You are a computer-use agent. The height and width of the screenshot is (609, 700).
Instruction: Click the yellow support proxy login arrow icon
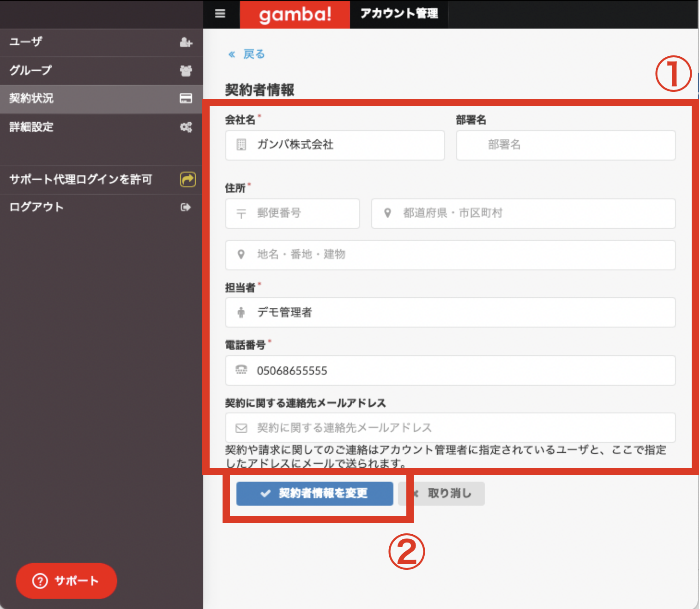pyautogui.click(x=187, y=179)
